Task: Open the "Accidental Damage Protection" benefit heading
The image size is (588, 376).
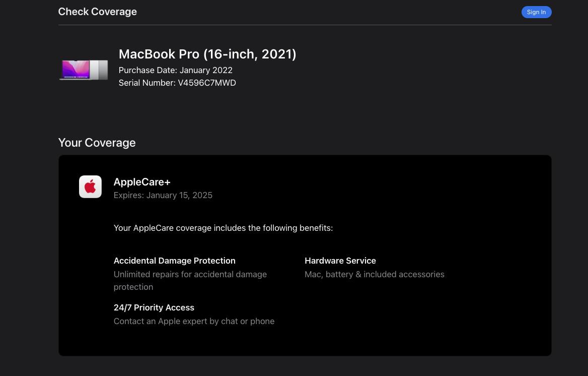Action: [174, 261]
